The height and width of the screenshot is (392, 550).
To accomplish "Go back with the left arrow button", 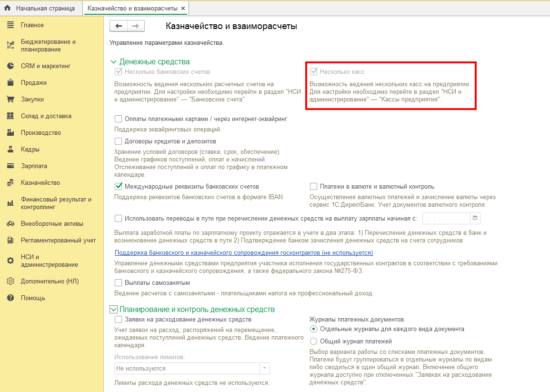I will tap(119, 26).
